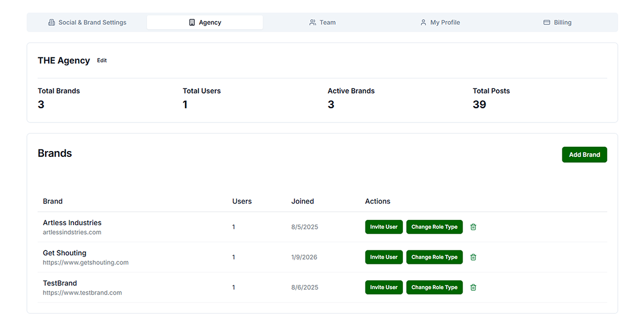Delete the Artless Industries brand via trash icon
This screenshot has width=644, height=330.
point(473,227)
